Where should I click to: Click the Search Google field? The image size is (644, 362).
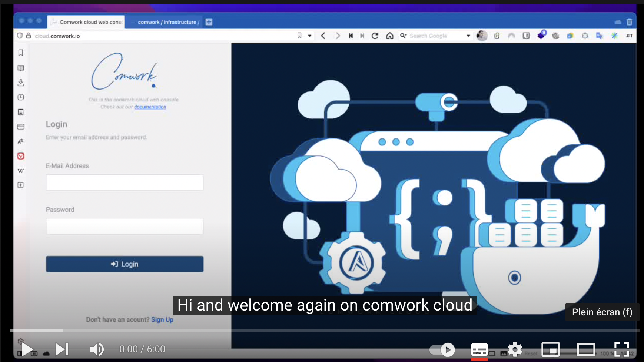[x=435, y=36]
